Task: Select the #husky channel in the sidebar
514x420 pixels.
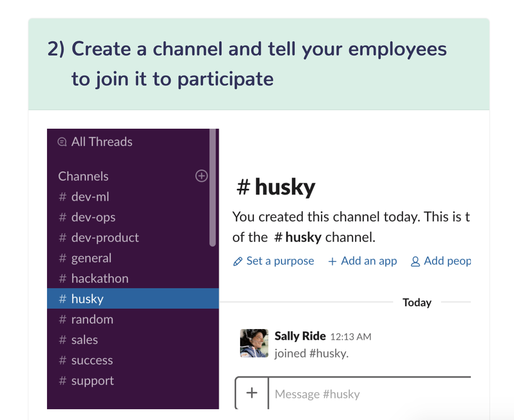Action: (87, 298)
